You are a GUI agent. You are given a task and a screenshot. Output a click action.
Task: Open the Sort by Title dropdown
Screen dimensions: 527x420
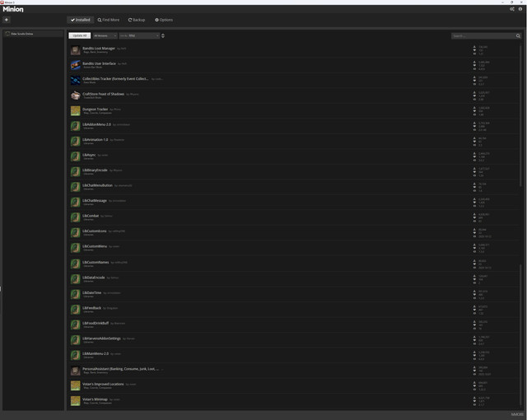pyautogui.click(x=139, y=35)
